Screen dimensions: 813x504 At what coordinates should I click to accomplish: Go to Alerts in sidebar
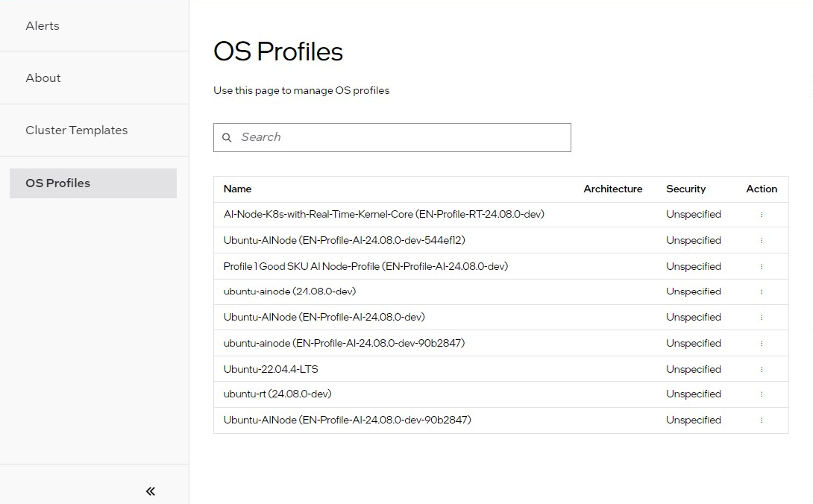point(43,26)
